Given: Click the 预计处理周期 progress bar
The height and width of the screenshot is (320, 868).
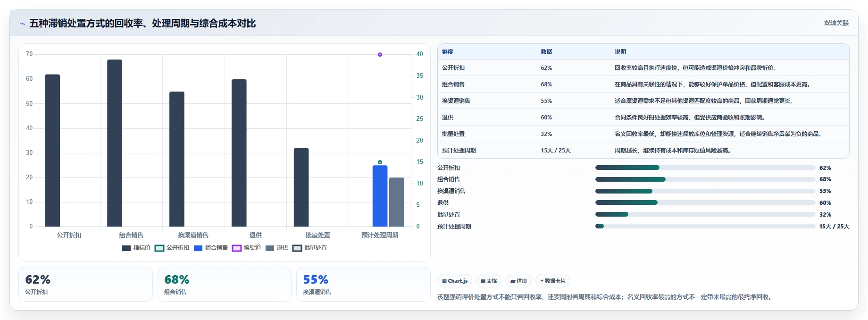Looking at the screenshot, I should pyautogui.click(x=705, y=226).
